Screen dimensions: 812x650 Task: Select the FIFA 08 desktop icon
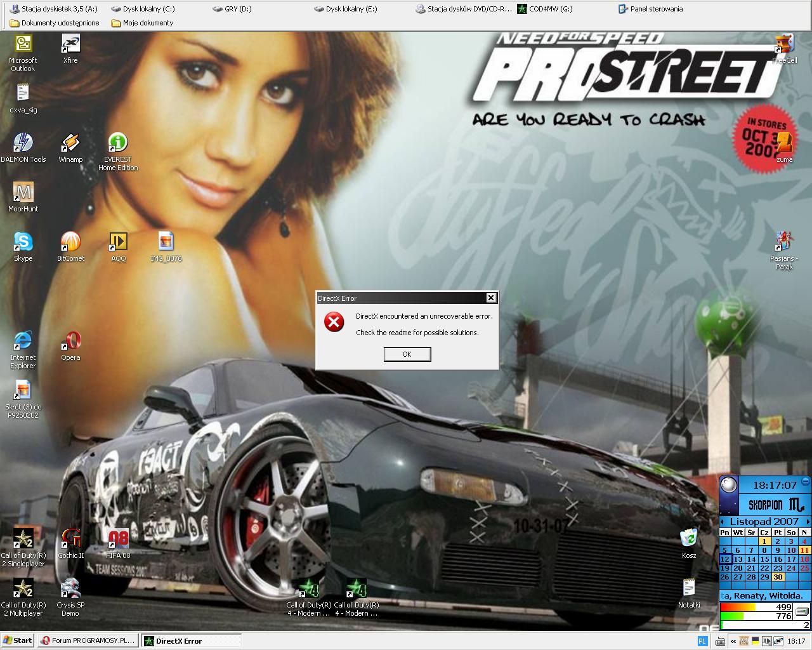point(118,545)
